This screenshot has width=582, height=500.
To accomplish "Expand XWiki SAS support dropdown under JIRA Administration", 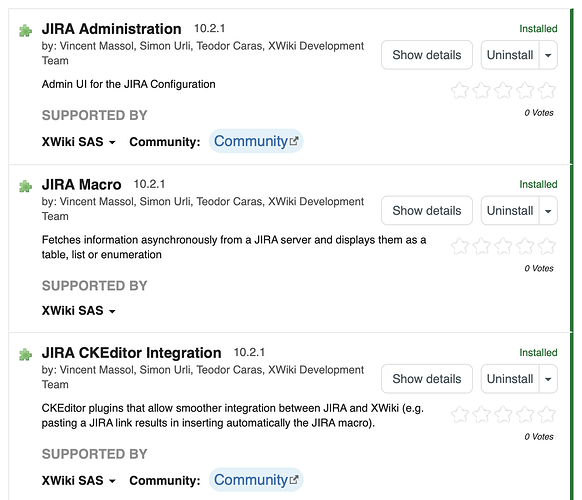I will [79, 142].
